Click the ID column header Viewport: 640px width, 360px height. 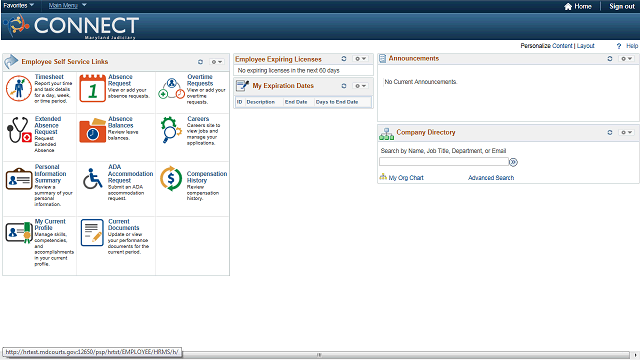tap(240, 102)
